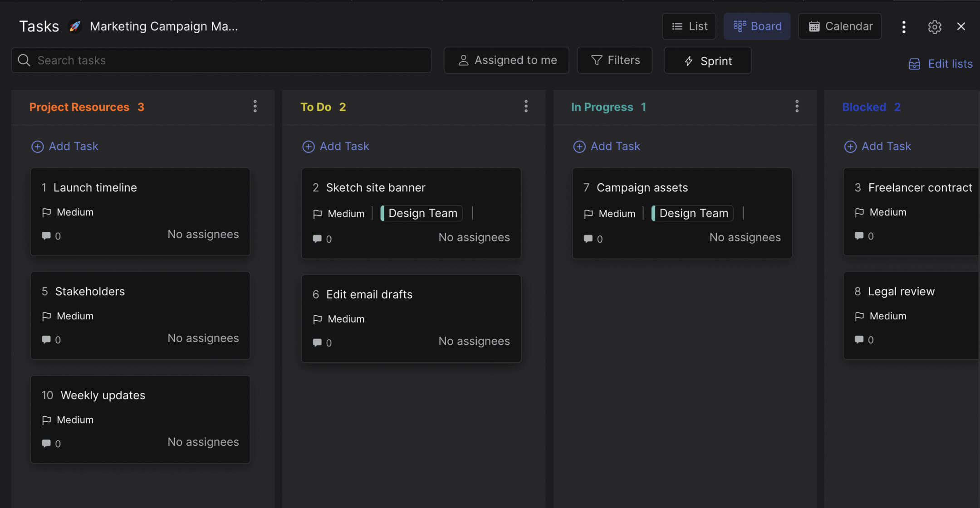980x508 pixels.
Task: Open the In Progress column options menu
Action: point(797,106)
